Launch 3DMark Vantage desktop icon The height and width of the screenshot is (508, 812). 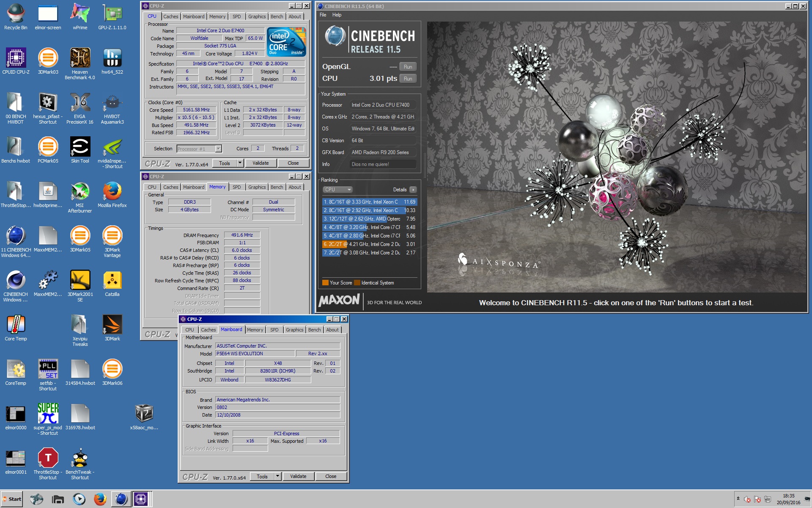point(112,241)
